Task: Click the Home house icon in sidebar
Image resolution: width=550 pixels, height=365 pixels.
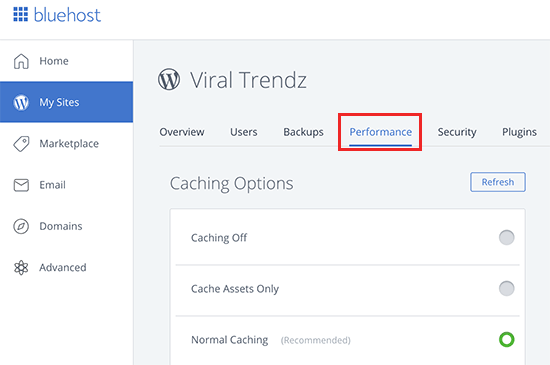Action: coord(21,61)
